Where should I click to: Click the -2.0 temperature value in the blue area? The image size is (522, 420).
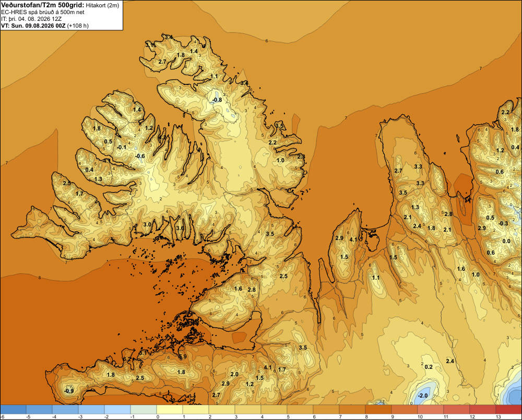422,395
